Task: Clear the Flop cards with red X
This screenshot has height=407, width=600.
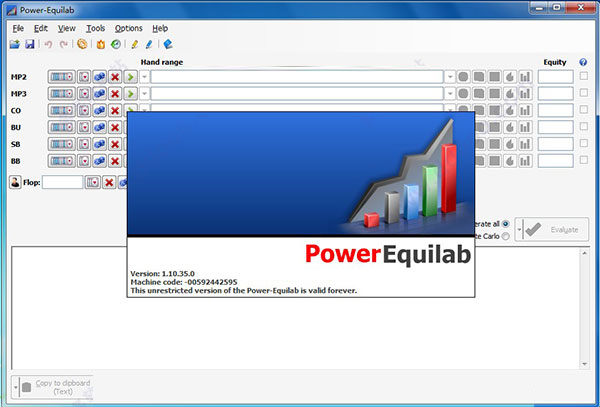Action: pyautogui.click(x=109, y=182)
